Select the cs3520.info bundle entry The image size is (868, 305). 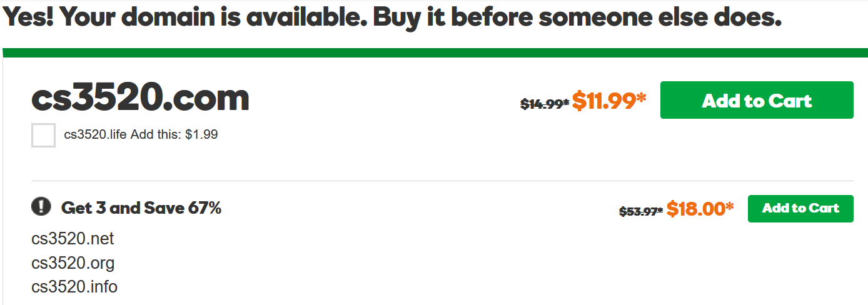tap(74, 287)
